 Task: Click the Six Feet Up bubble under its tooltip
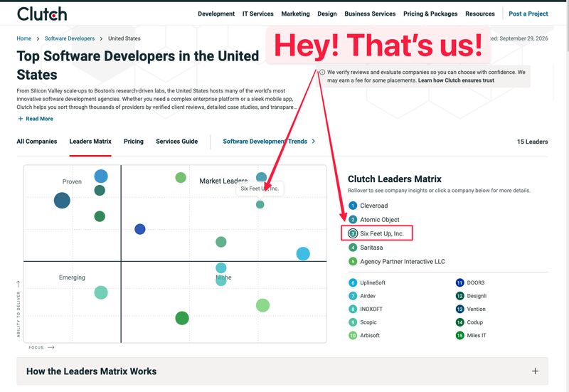tap(260, 205)
